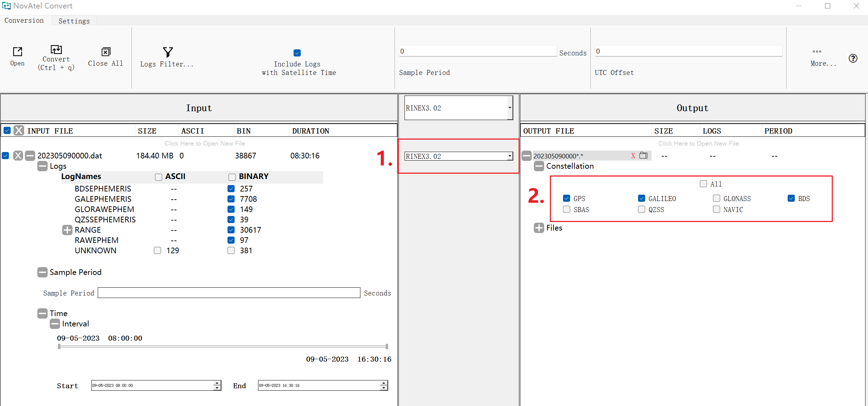Toggle Include Logs with Satellite Time
Image resolution: width=868 pixels, height=406 pixels.
(297, 53)
